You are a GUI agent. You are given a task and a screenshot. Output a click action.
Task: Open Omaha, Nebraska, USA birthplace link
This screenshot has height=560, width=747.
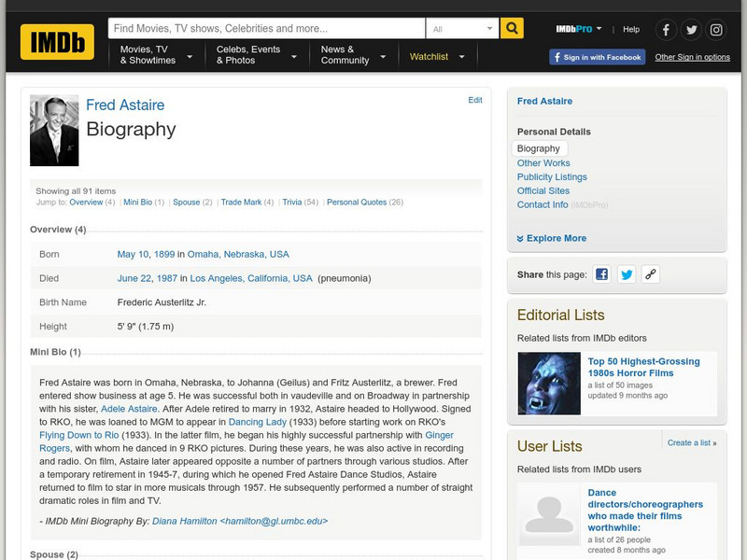(x=238, y=254)
